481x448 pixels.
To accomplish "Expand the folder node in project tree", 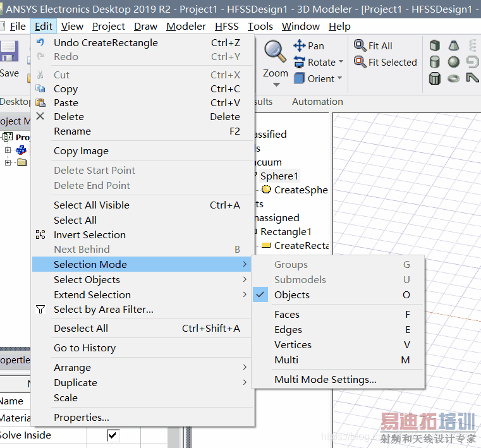I will click(8, 162).
